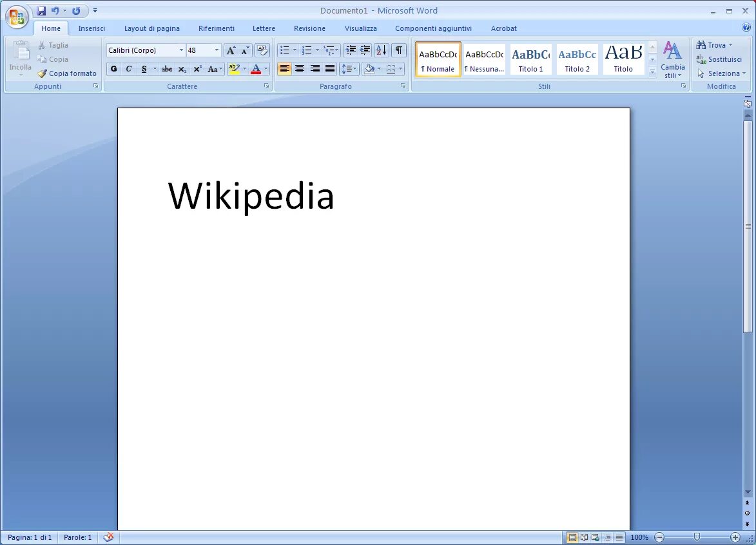Toggle bold with G button

pyautogui.click(x=114, y=69)
